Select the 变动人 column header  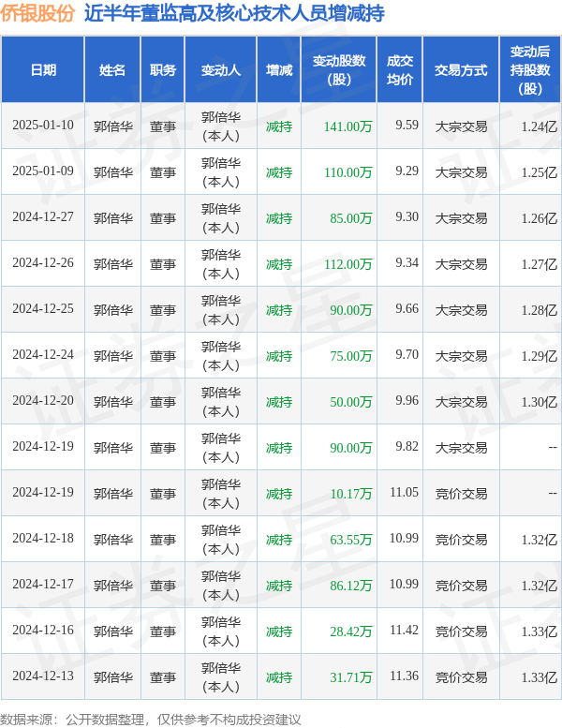pyautogui.click(x=221, y=70)
